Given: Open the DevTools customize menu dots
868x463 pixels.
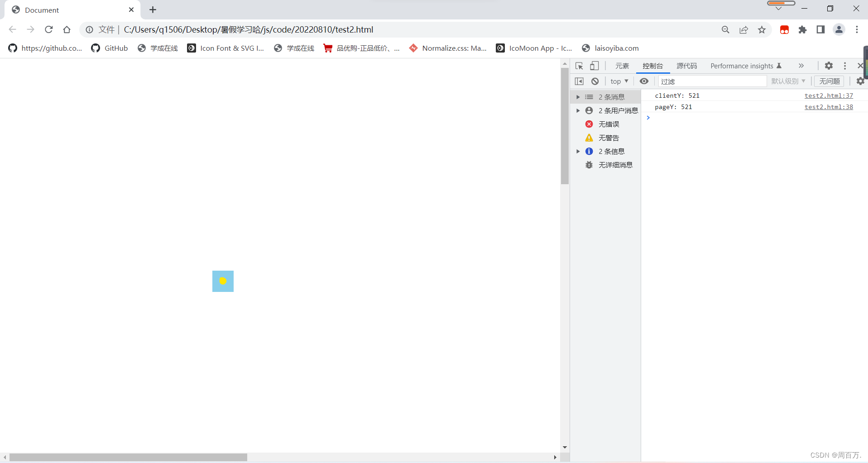Looking at the screenshot, I should (845, 66).
